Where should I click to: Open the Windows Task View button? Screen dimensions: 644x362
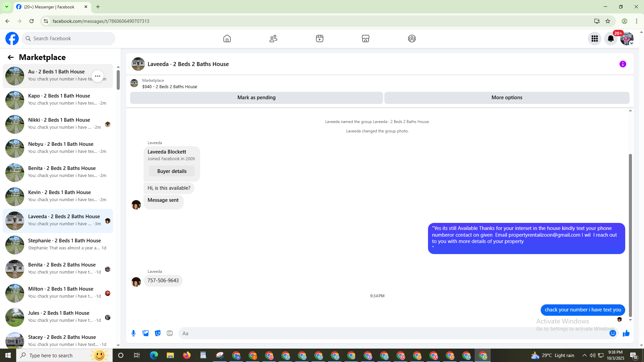(137, 355)
